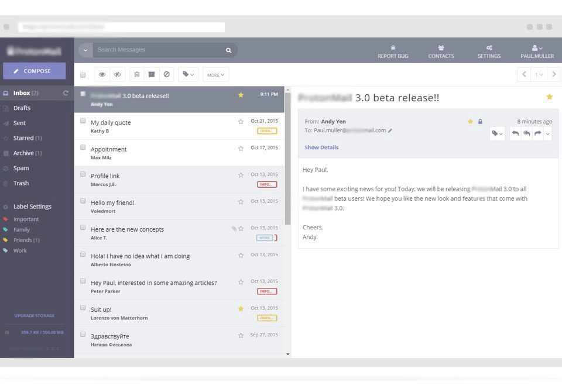This screenshot has width=562, height=392.
Task: Click the encryption lock icon in header
Action: [x=480, y=122]
